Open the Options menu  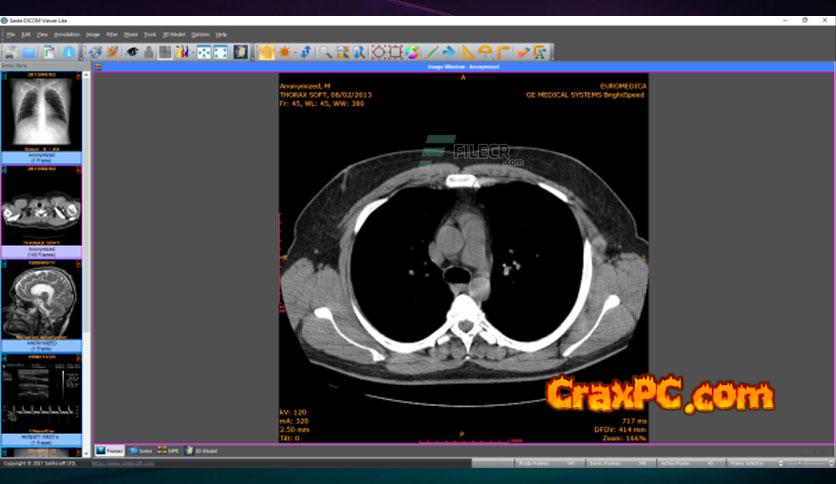(200, 34)
